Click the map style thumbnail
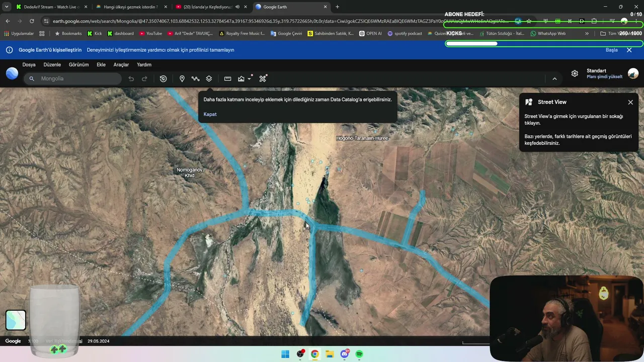Screen dimensions: 644x362 pos(16,320)
